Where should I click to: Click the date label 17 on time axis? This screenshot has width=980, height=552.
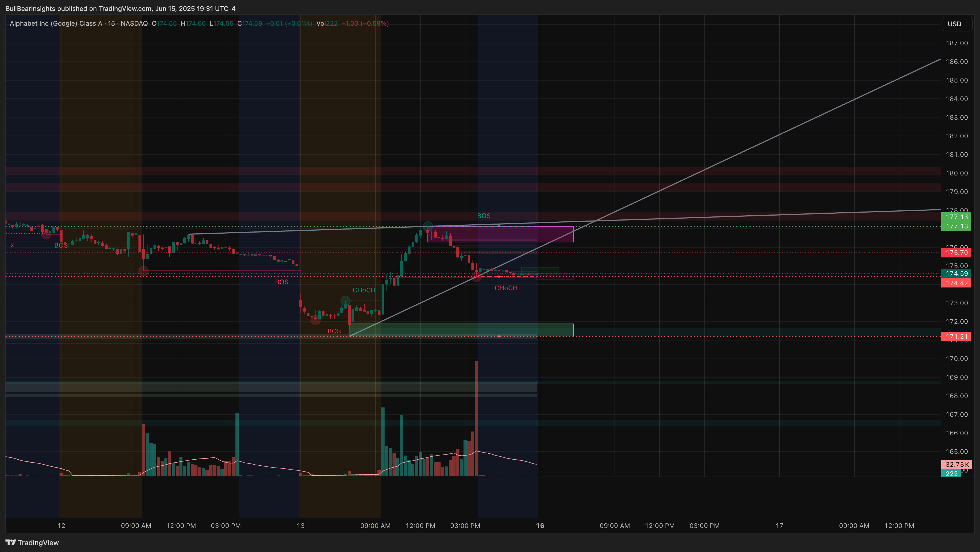(779, 526)
